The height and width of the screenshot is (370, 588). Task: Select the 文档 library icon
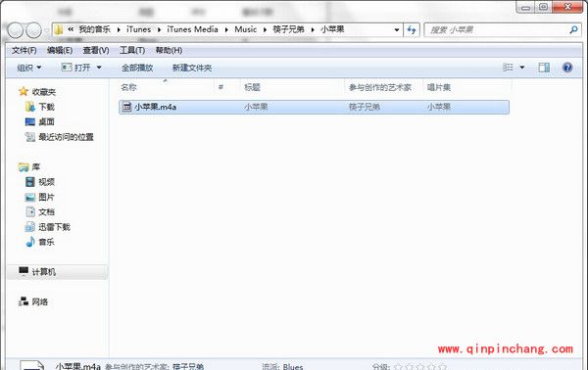point(30,212)
